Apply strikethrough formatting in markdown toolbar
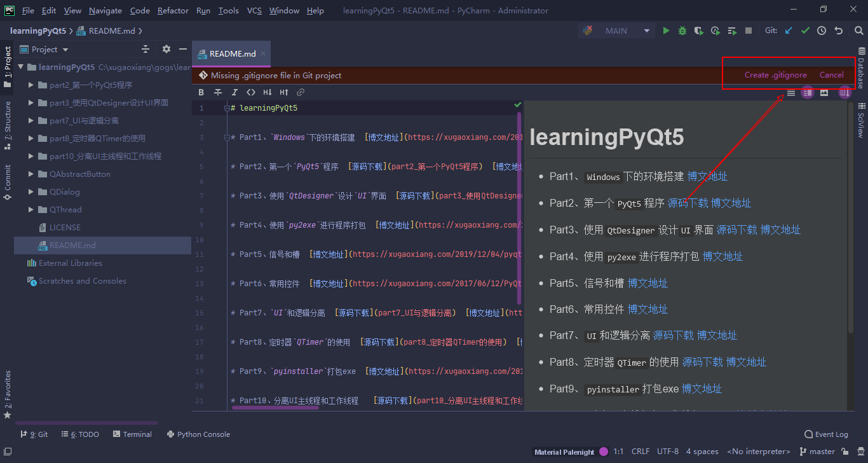868x463 pixels. coord(218,93)
